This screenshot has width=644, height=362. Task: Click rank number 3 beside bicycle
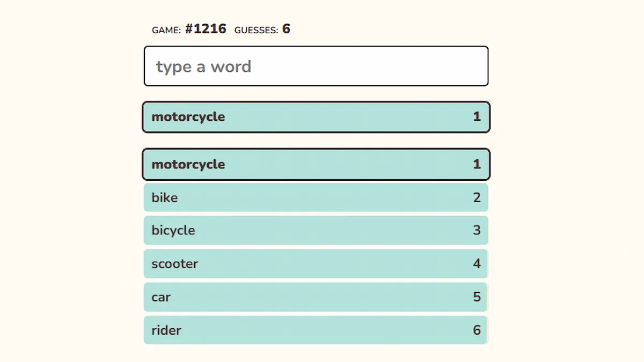click(x=477, y=231)
